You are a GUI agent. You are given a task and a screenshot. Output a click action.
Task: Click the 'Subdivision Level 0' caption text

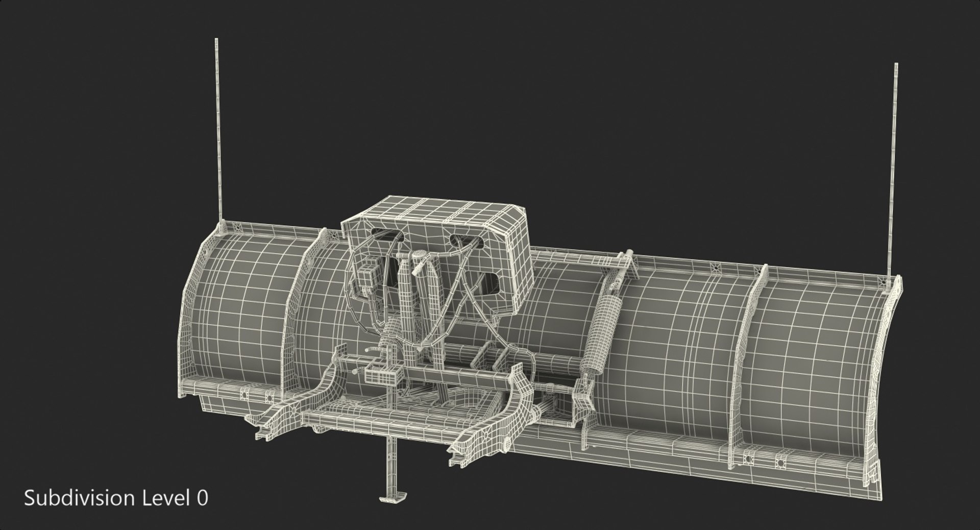[116, 498]
